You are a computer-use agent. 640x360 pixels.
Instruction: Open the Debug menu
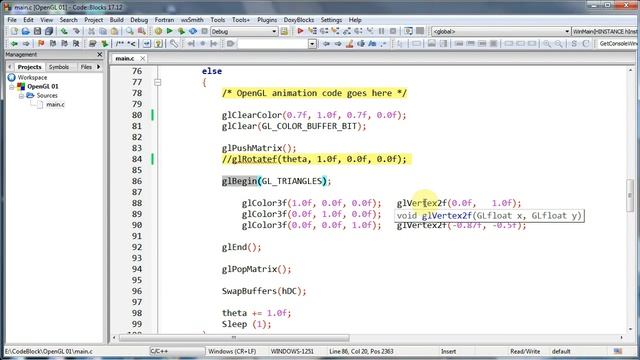click(x=139, y=20)
